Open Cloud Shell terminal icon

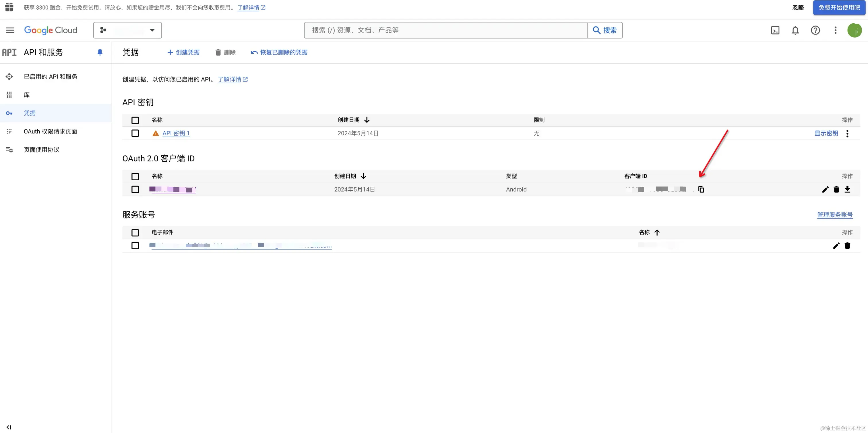pyautogui.click(x=775, y=30)
